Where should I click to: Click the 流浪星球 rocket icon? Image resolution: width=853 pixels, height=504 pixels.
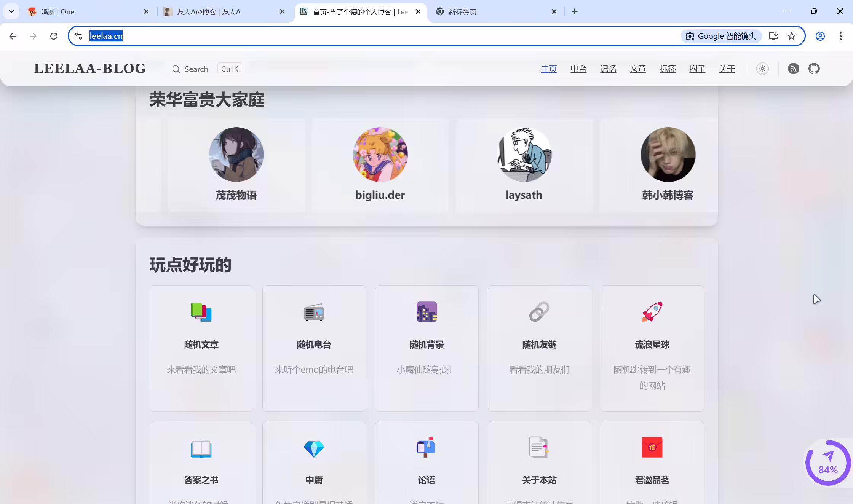point(652,312)
